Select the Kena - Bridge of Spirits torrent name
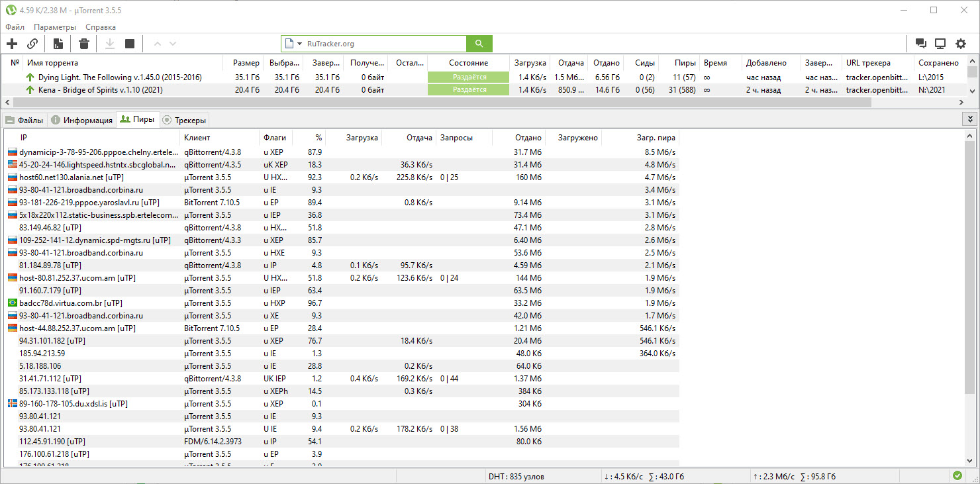 coord(100,90)
